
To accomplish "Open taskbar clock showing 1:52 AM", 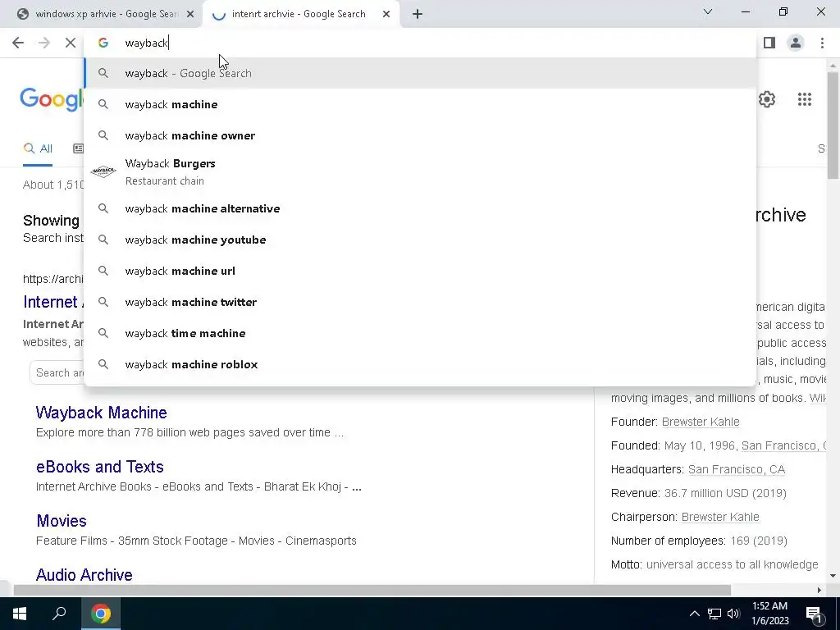I will point(770,614).
